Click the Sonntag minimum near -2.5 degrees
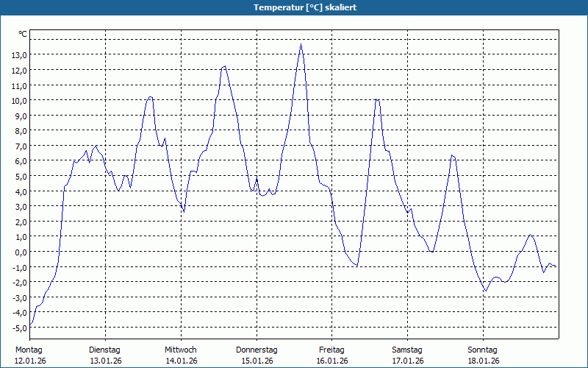This screenshot has width=588, height=368. 486,291
